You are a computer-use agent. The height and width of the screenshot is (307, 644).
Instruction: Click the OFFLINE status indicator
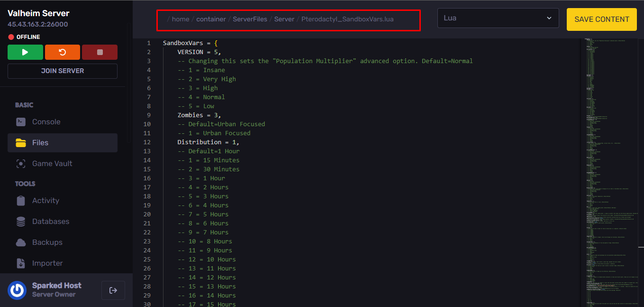[x=24, y=37]
